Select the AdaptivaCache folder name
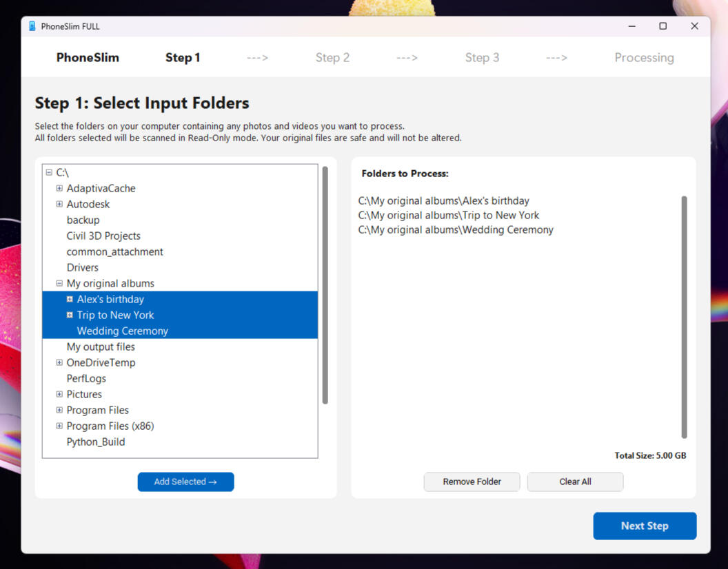 (101, 188)
